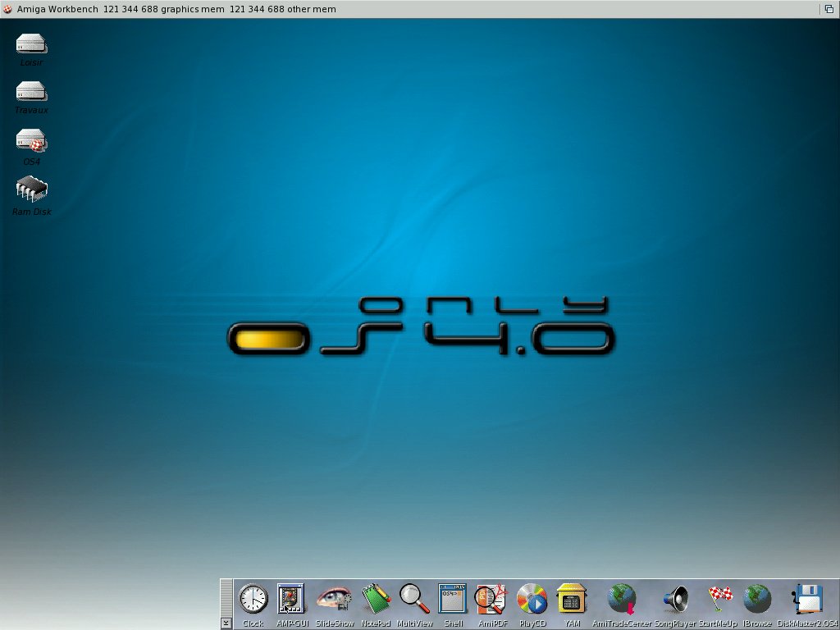Open SongPlayer speaker icon
The height and width of the screenshot is (630, 840).
676,599
